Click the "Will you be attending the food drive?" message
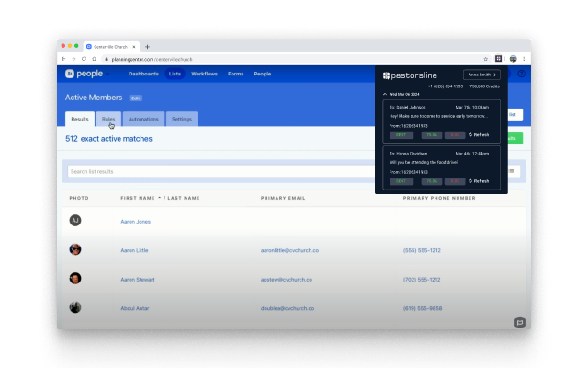 click(424, 162)
